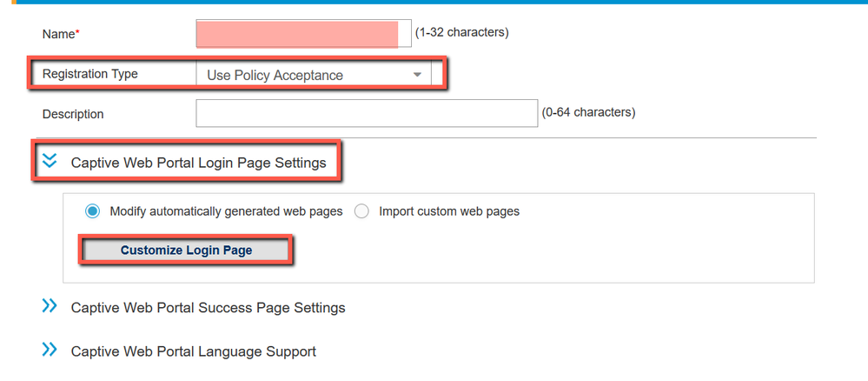Select Import custom web pages radio button

click(362, 211)
